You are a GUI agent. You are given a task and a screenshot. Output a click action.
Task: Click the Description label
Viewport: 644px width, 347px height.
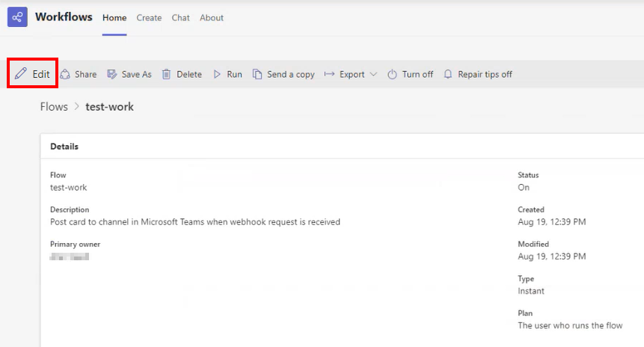pyautogui.click(x=70, y=210)
